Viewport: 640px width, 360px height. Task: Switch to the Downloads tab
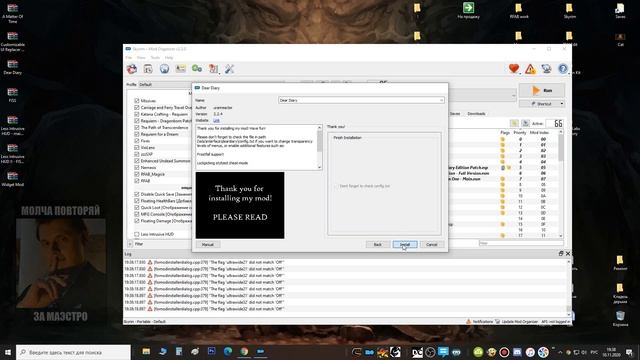coord(476,113)
